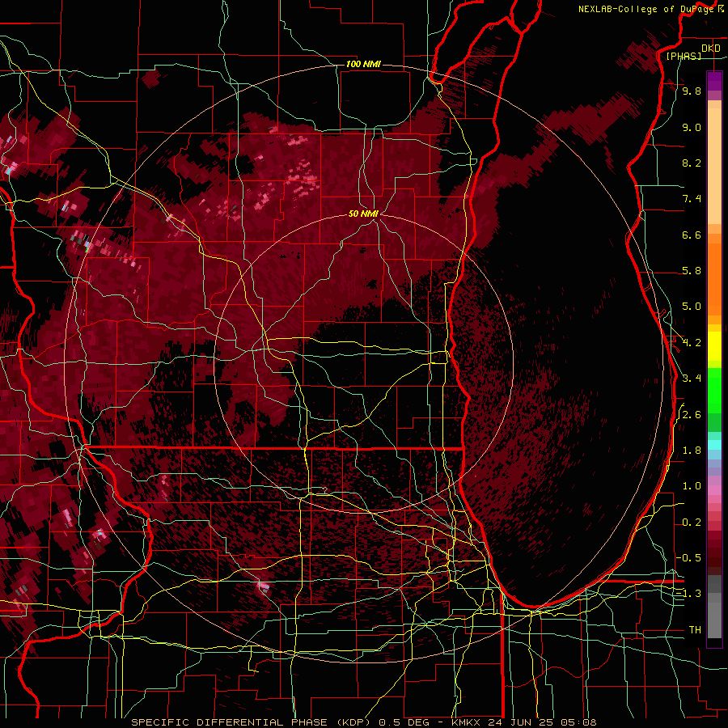
Task: Click the 100 NMI range ring label
Action: click(x=363, y=64)
